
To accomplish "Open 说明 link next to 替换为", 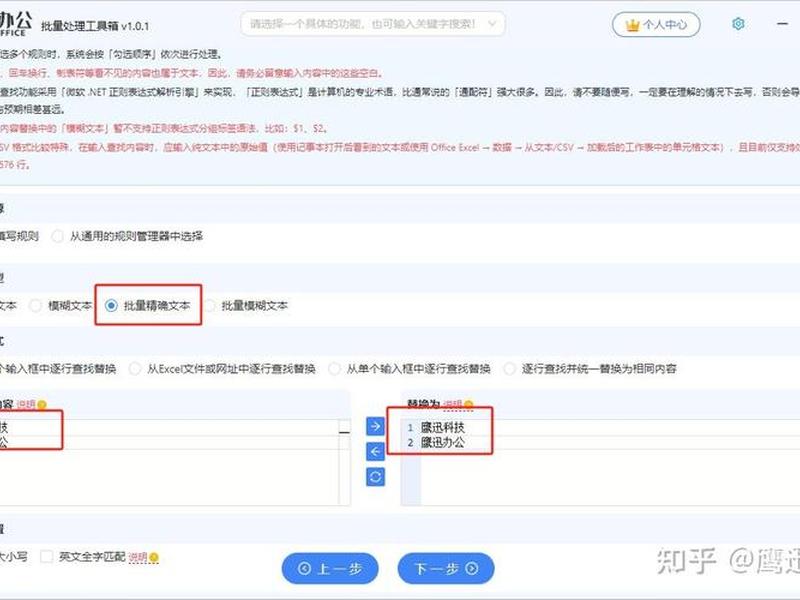I will [x=453, y=405].
